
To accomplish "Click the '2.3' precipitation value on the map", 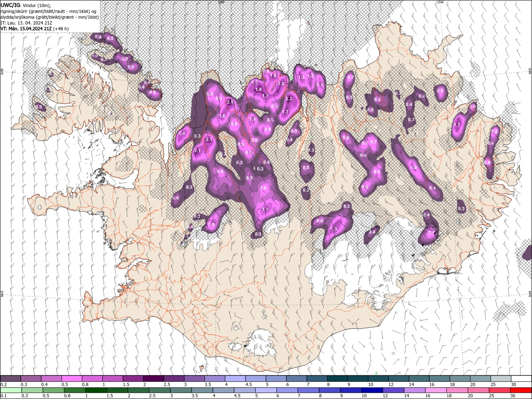I will tap(289, 99).
